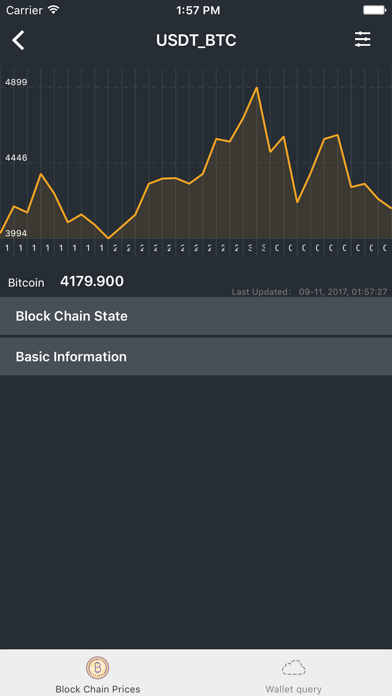Viewport: 392px width, 696px height.
Task: Tap the 1:57 PM status bar clock
Action: [198, 10]
